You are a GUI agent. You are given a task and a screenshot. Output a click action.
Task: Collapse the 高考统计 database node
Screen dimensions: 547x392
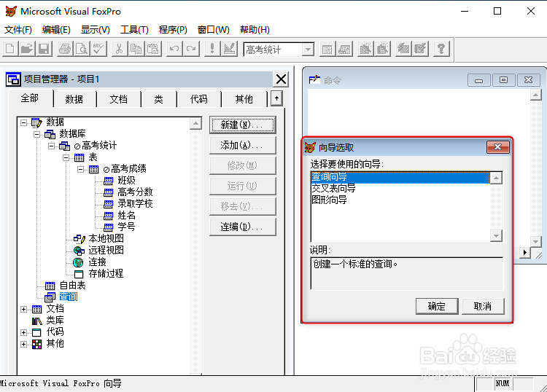point(51,146)
